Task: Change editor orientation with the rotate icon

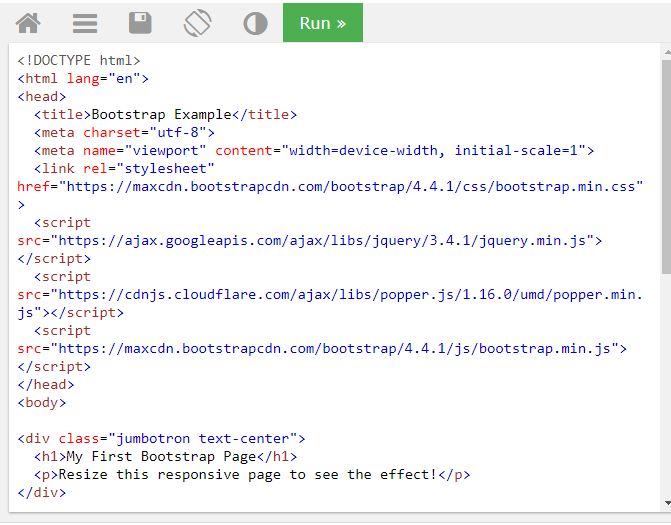Action: [x=198, y=23]
